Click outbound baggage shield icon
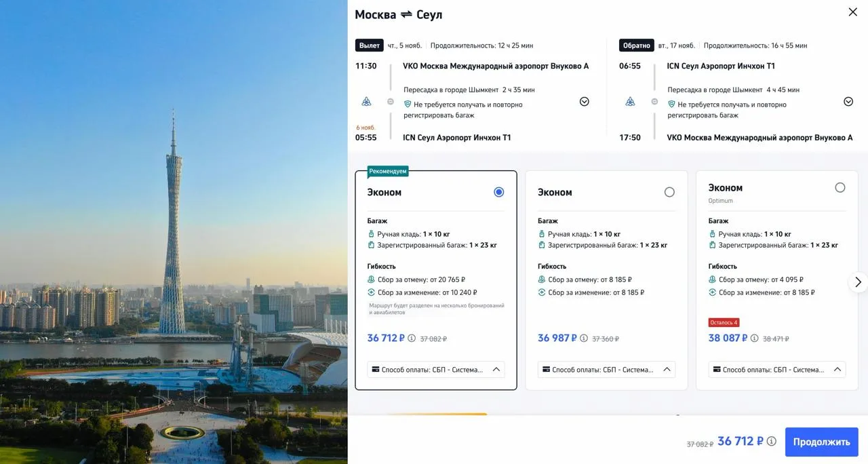Screen dimensions: 868x464 tap(408, 104)
